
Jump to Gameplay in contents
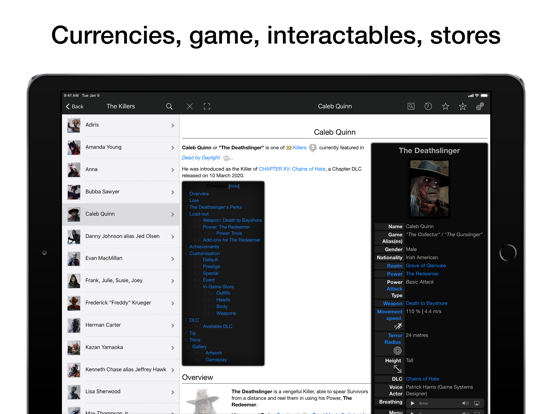tap(216, 359)
